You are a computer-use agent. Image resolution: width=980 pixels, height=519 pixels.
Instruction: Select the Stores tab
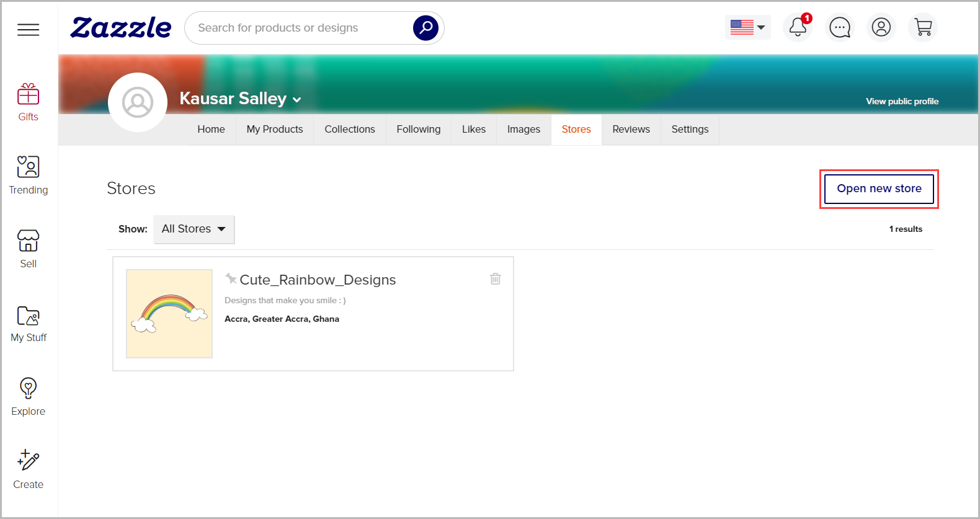tap(576, 130)
